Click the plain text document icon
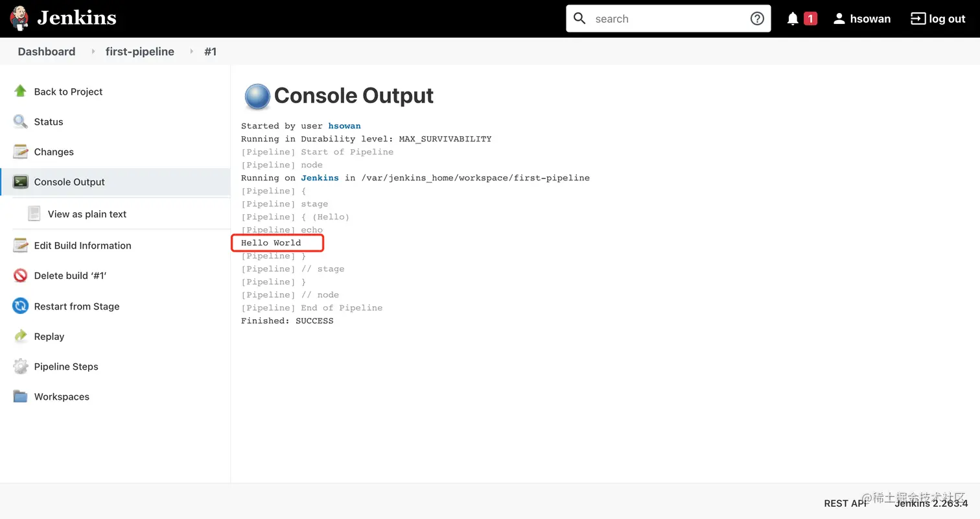The height and width of the screenshot is (519, 980). click(34, 213)
